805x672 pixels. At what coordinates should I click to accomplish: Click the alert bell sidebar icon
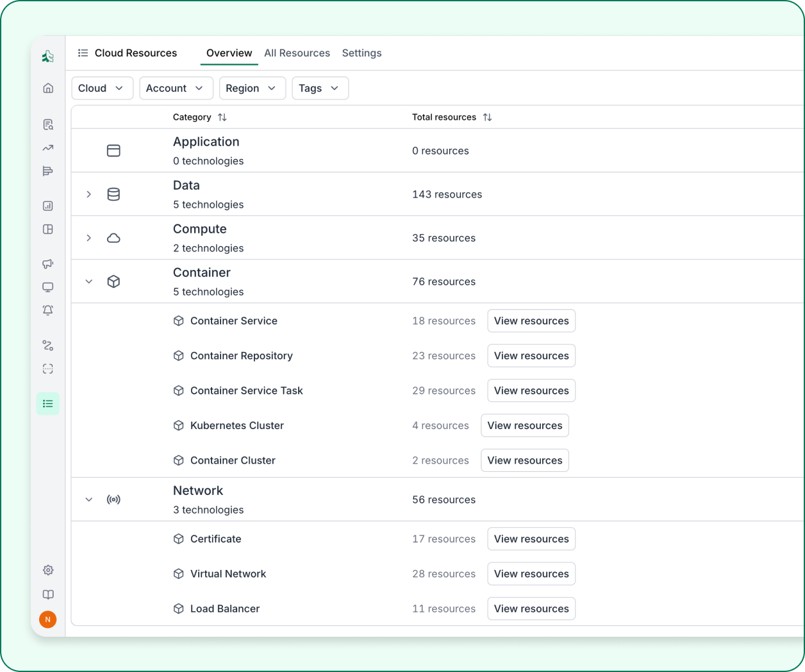(x=48, y=310)
